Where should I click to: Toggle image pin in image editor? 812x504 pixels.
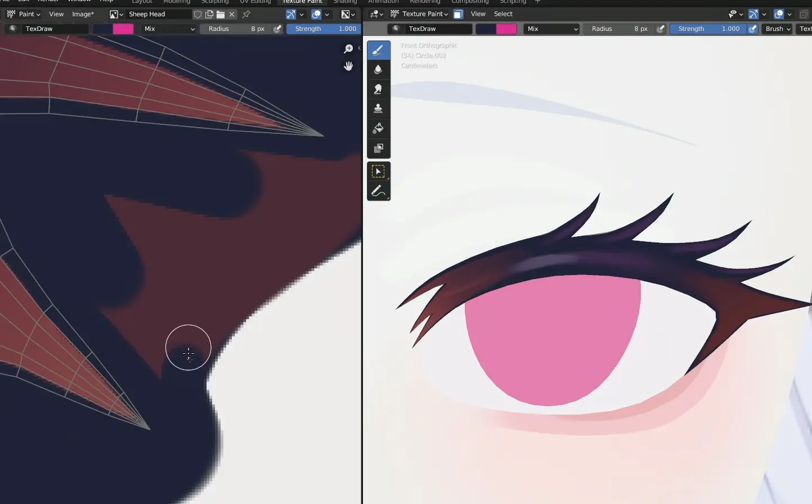tap(246, 14)
